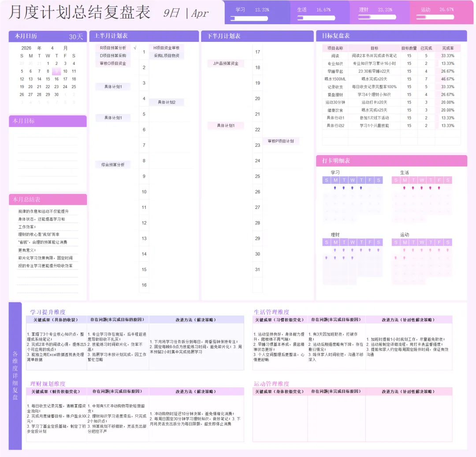Click the 早睡早起 project name cell
The height and width of the screenshot is (457, 476).
pos(335,71)
